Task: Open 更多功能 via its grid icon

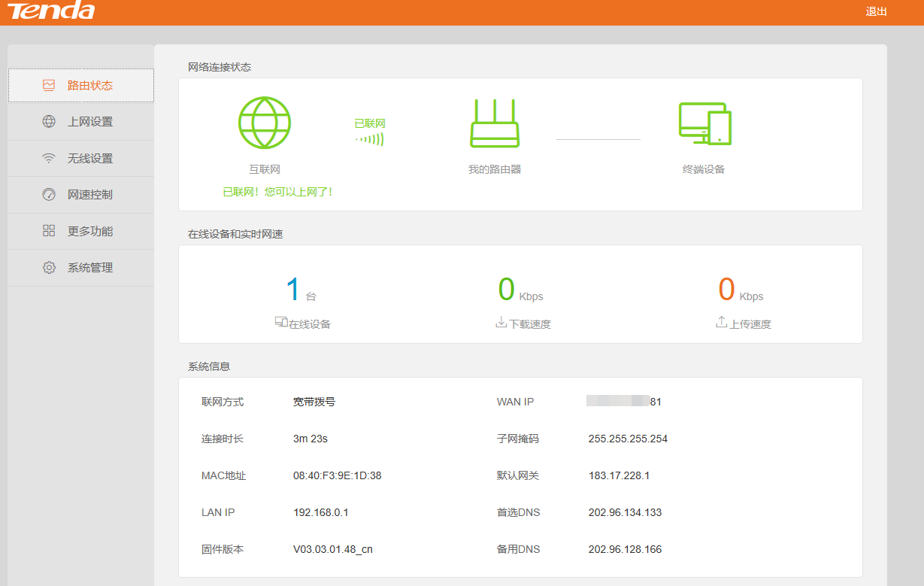Action: [47, 230]
